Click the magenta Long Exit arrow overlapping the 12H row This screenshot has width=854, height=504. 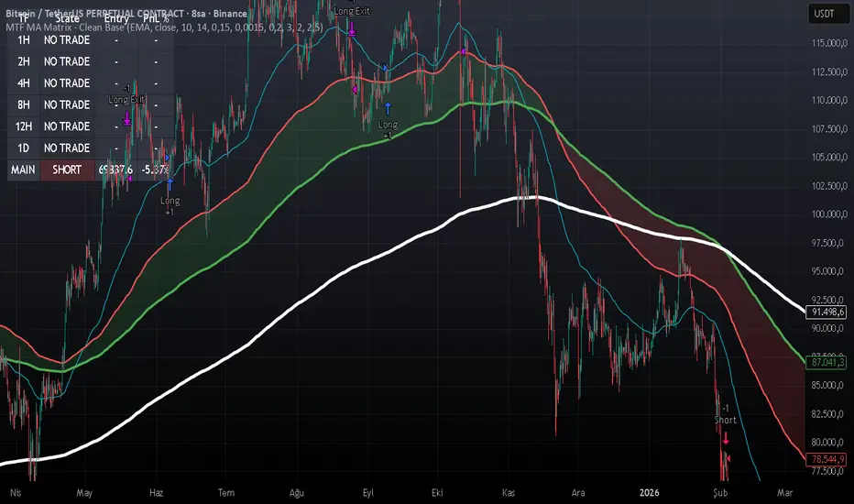(x=126, y=118)
